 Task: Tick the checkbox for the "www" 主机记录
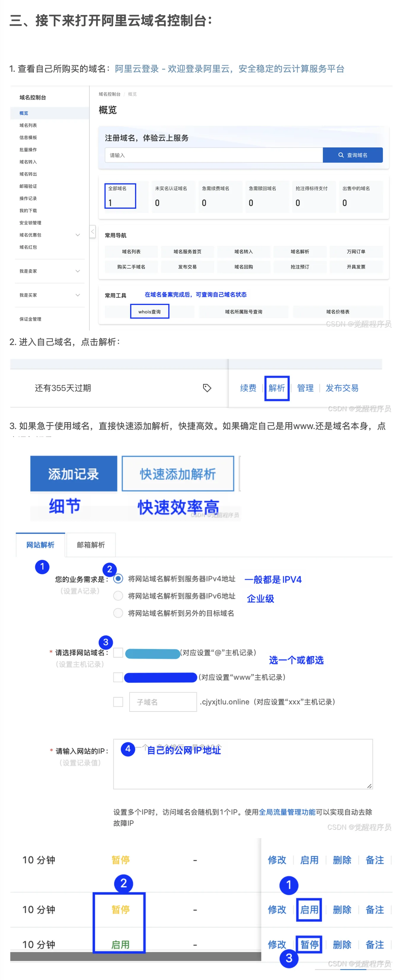[x=118, y=677]
